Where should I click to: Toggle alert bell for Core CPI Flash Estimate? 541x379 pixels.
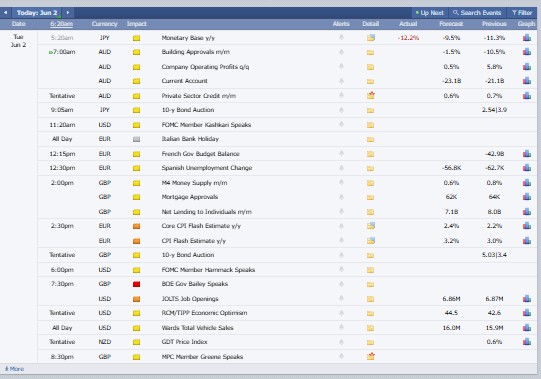[x=341, y=226]
